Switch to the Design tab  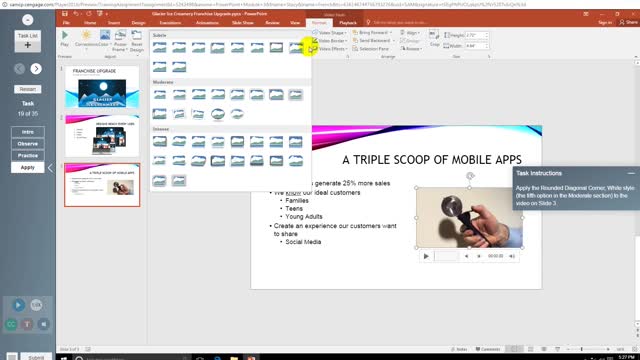tap(138, 23)
